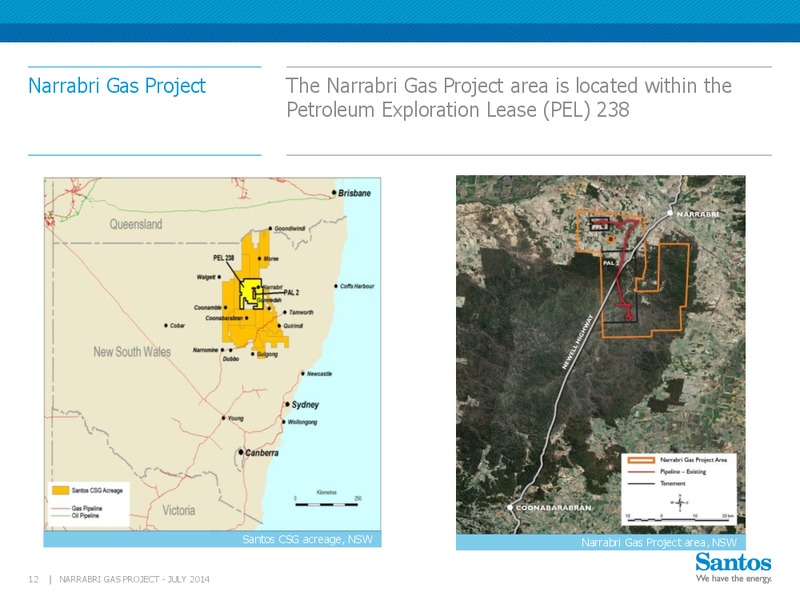Click the We have the energy tagline
The height and width of the screenshot is (600, 800).
(x=734, y=579)
